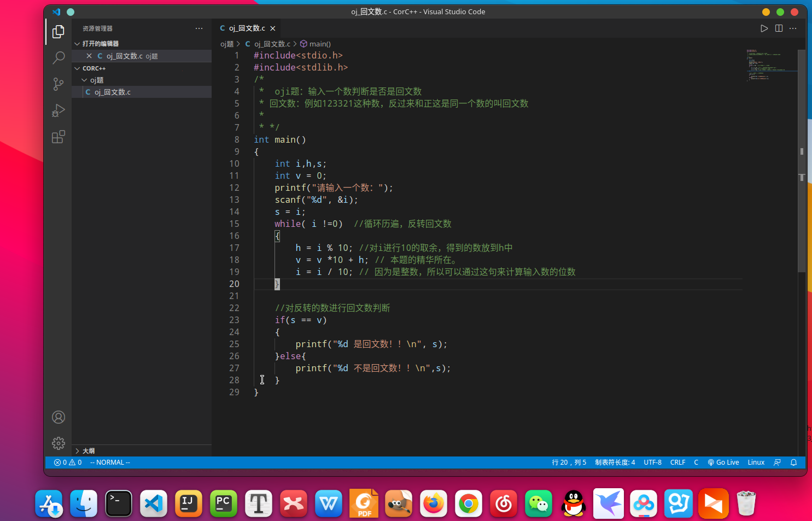Close the oj_回文数.c editor tab
Screen dimensions: 812x521
(x=272, y=28)
